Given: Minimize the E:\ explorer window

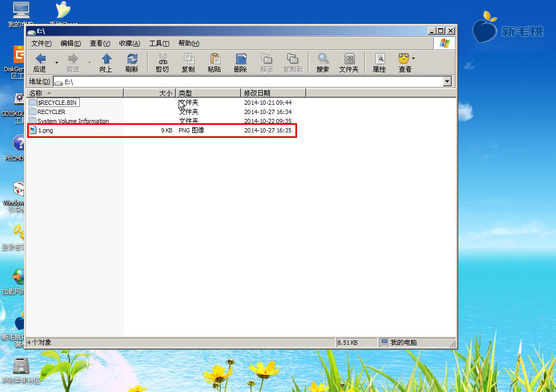Looking at the screenshot, I should point(432,31).
